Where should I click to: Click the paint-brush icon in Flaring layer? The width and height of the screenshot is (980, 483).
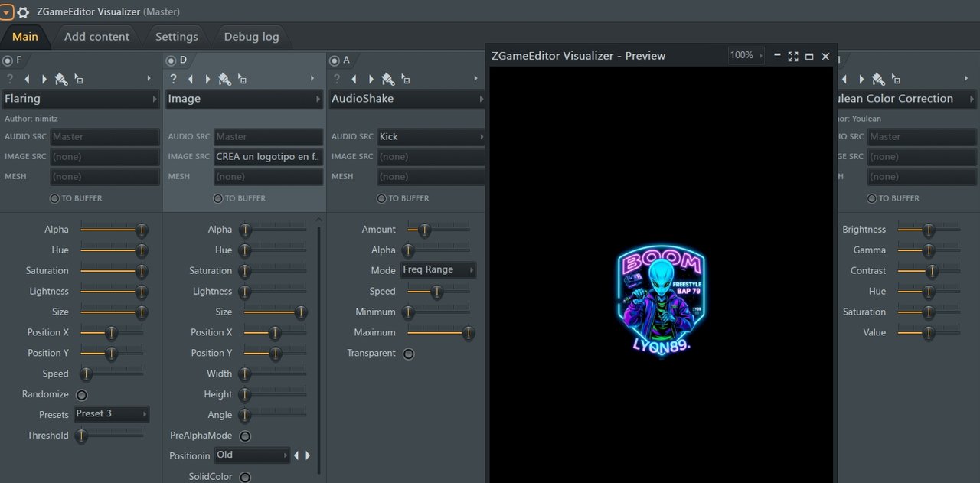(x=61, y=79)
